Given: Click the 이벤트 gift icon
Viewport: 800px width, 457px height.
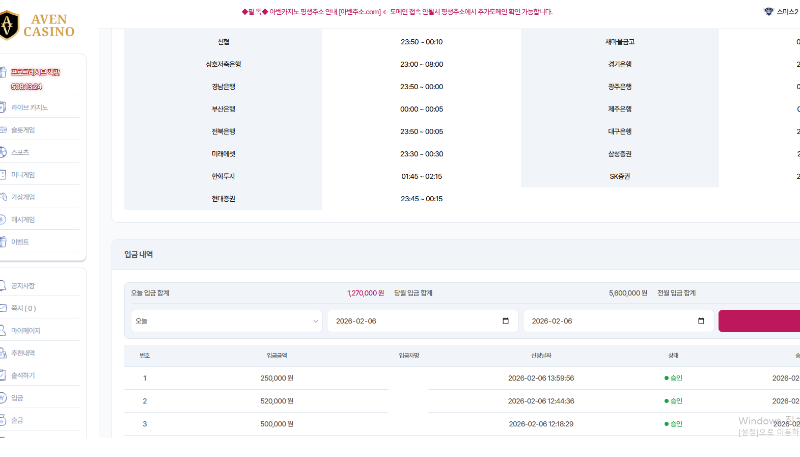Looking at the screenshot, I should (3, 242).
